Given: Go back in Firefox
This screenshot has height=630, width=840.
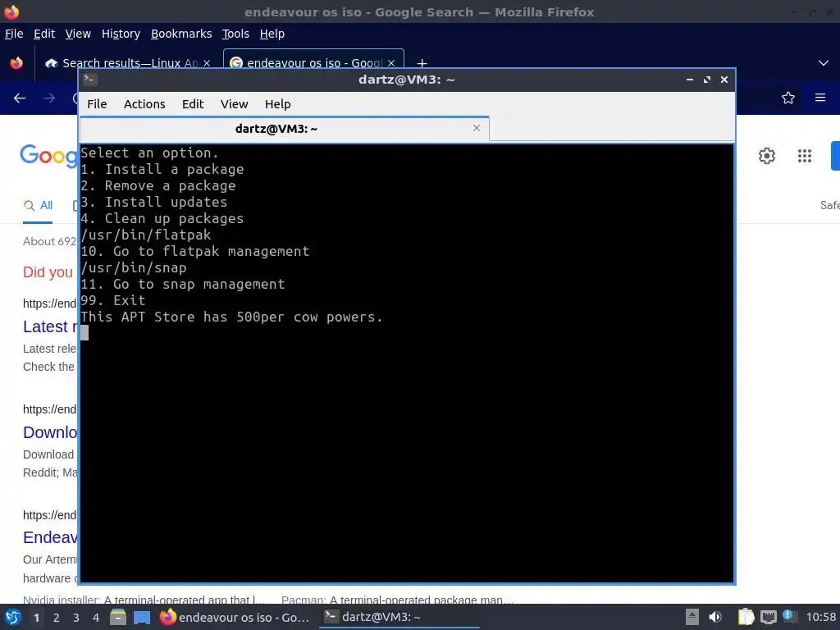Looking at the screenshot, I should pos(20,98).
